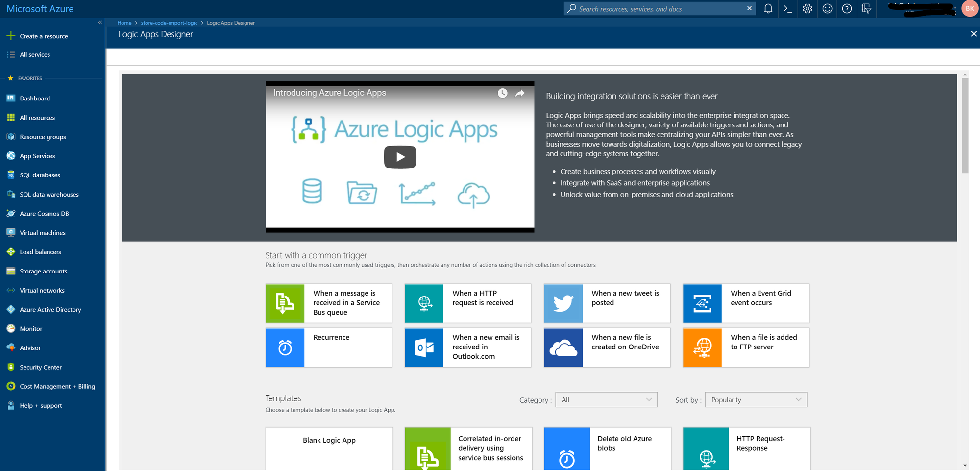Click the Outlook.com email trigger icon
This screenshot has height=471, width=980.
point(424,347)
